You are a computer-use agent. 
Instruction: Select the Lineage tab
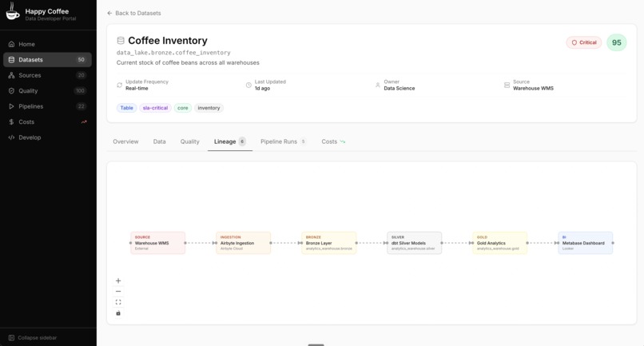pyautogui.click(x=229, y=141)
